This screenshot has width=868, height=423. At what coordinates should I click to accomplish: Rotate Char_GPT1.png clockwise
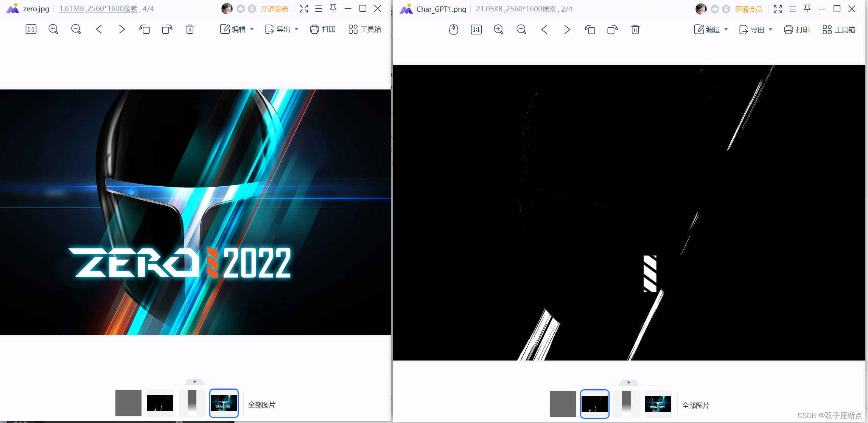[612, 30]
